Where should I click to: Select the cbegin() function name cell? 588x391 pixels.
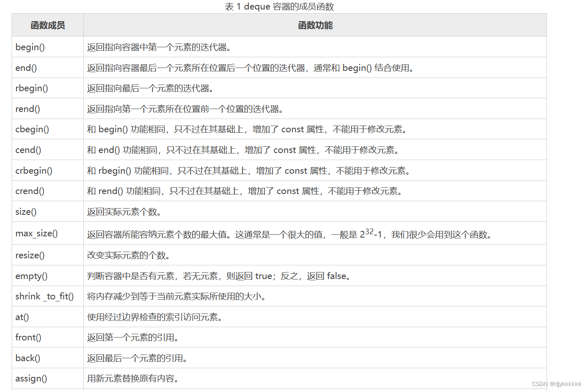32,129
